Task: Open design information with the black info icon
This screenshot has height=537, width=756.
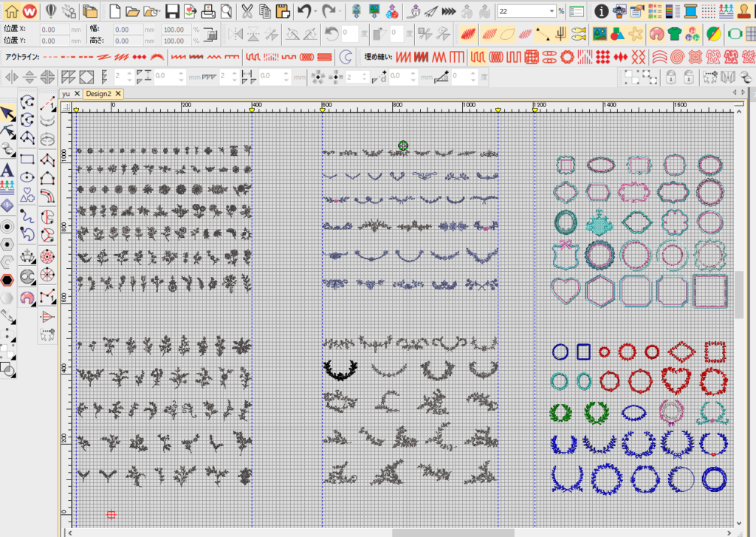Action: (602, 11)
